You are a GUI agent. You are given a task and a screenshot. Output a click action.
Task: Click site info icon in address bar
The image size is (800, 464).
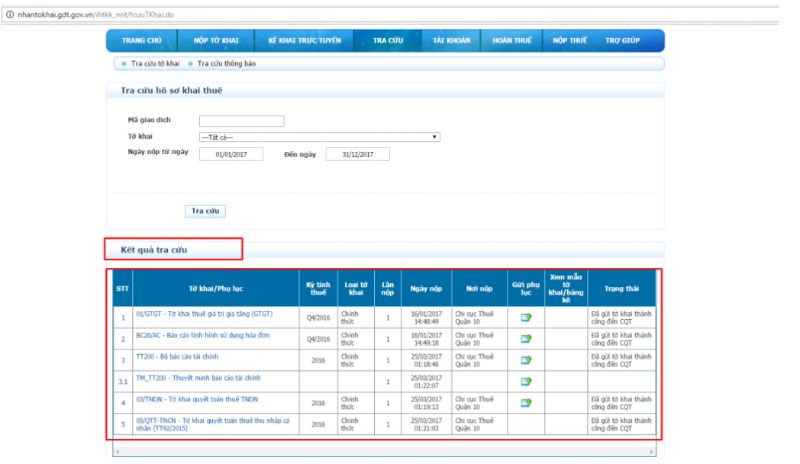point(7,8)
